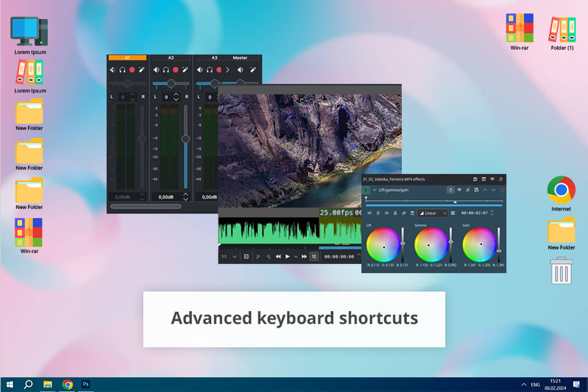Open Master channel effects wand
The image size is (588, 392).
coord(253,70)
